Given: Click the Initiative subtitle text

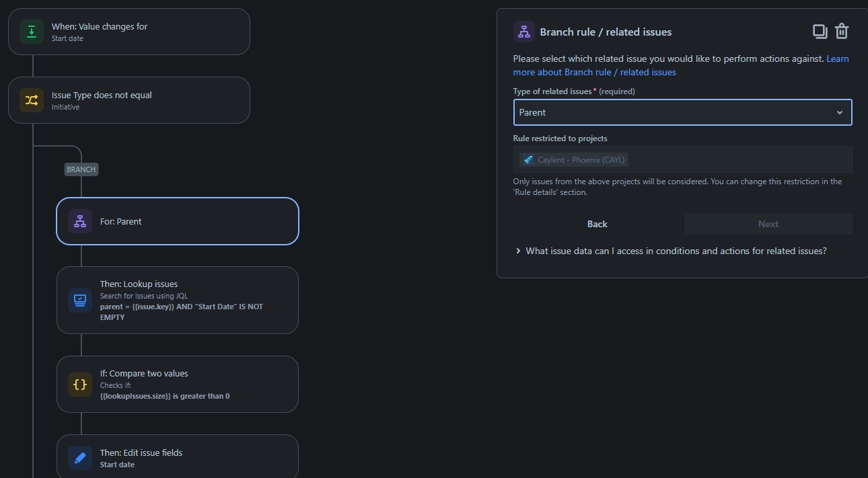Looking at the screenshot, I should tap(65, 107).
